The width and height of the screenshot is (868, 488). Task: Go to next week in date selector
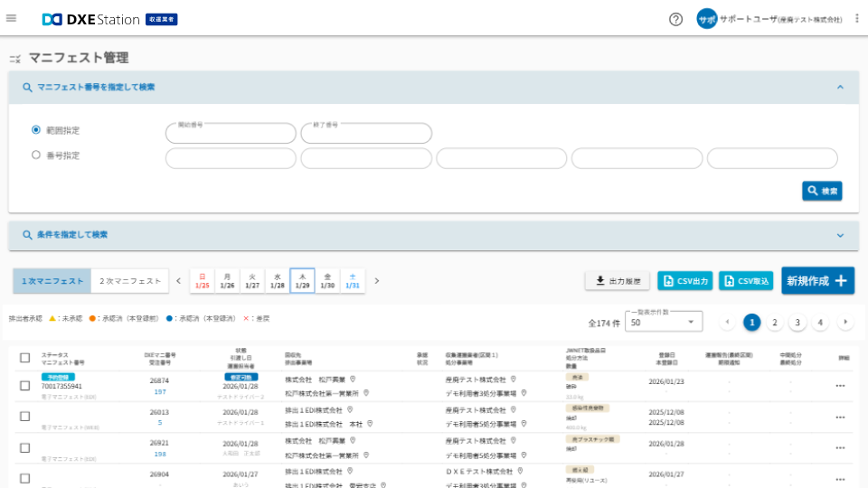click(377, 281)
